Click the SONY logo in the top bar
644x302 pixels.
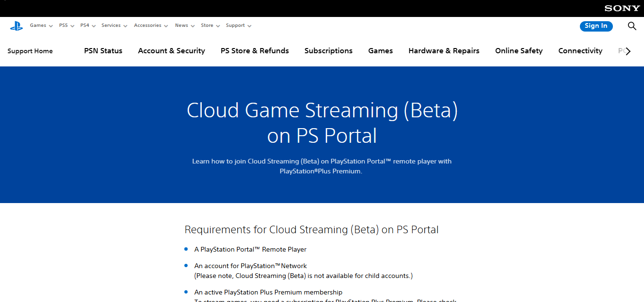(622, 8)
